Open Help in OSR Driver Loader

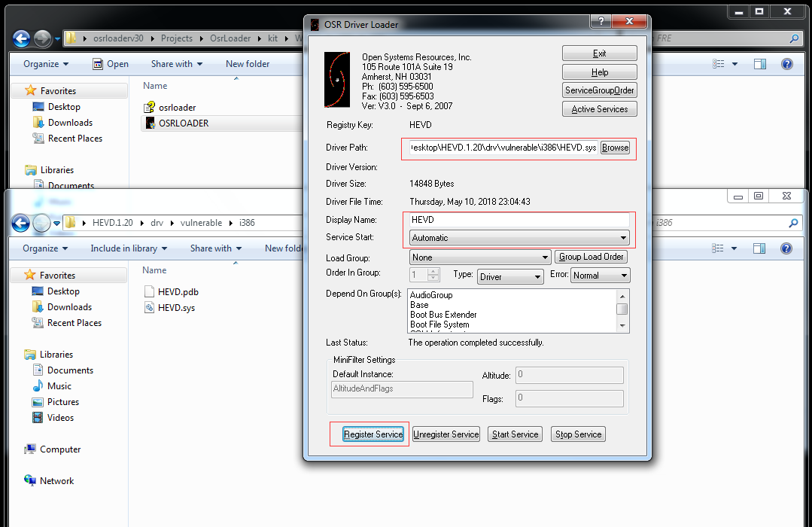pyautogui.click(x=599, y=72)
